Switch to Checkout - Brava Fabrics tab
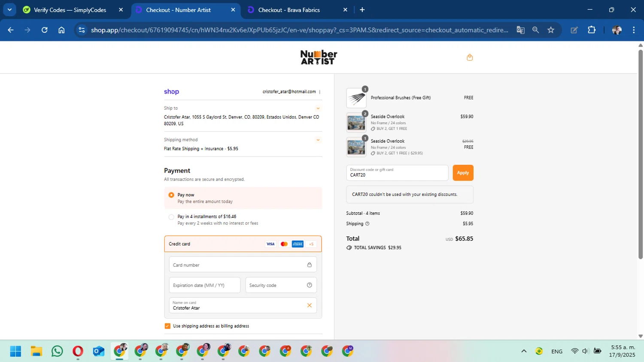 click(289, 10)
